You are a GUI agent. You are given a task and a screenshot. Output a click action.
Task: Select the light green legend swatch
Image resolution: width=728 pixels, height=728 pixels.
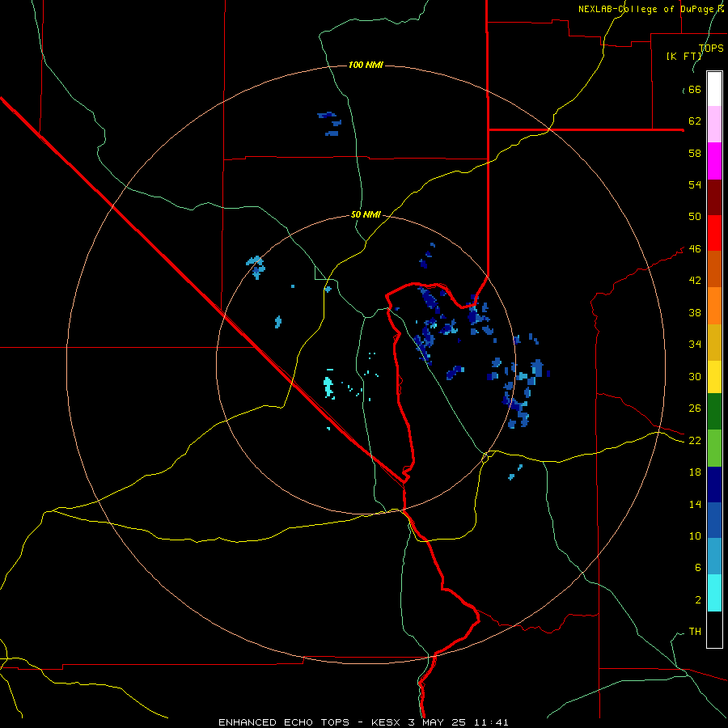(714, 448)
